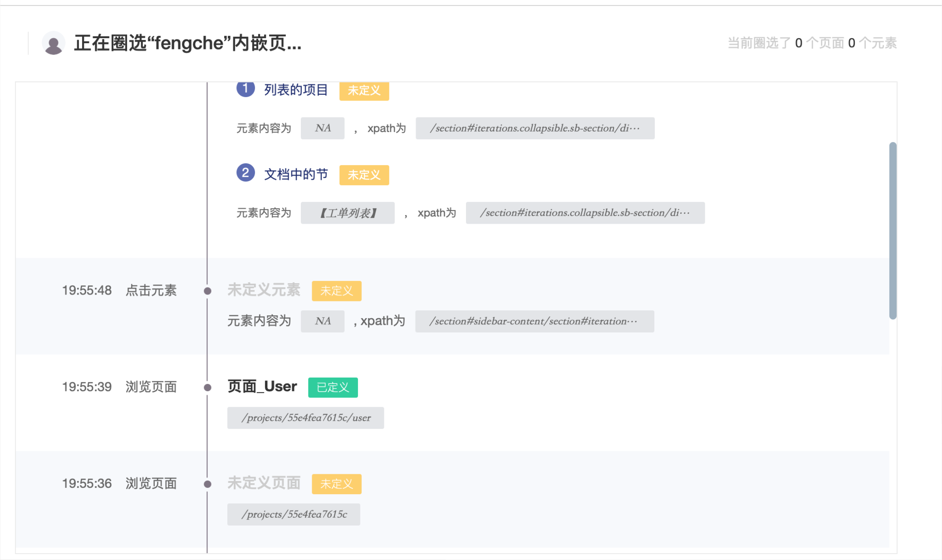
Task: Click 未定义 tag beside 列表的项目
Action: click(x=364, y=91)
